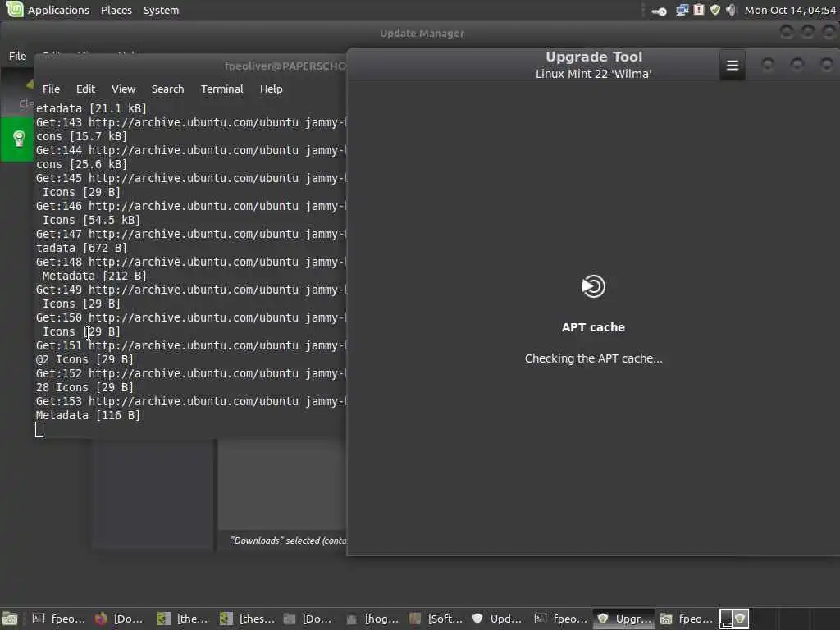Click terminal line starting with 'Get:151'

190,345
